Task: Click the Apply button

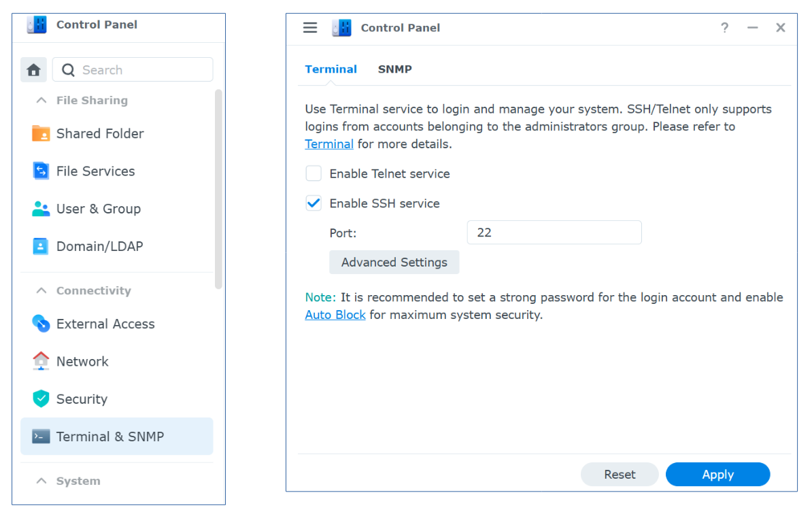Action: tap(717, 475)
